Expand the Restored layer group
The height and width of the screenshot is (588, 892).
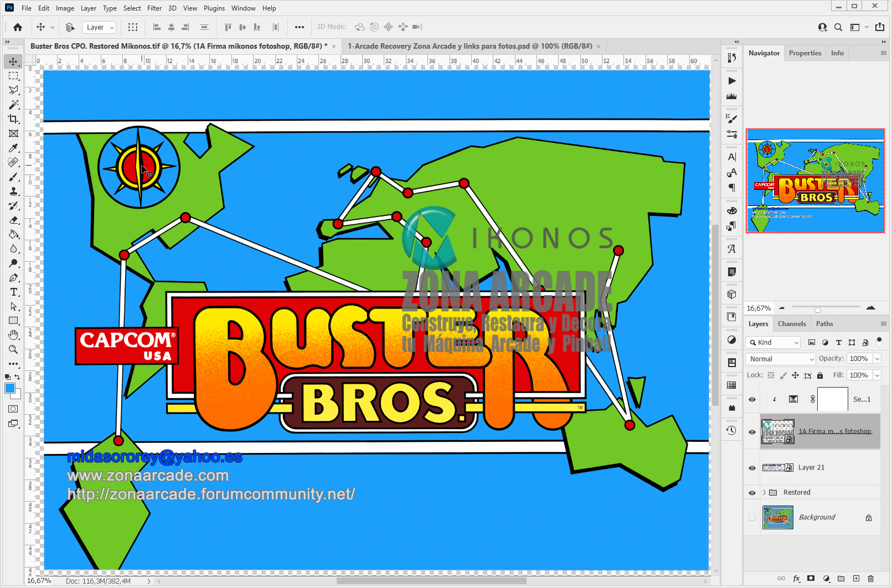pos(765,492)
